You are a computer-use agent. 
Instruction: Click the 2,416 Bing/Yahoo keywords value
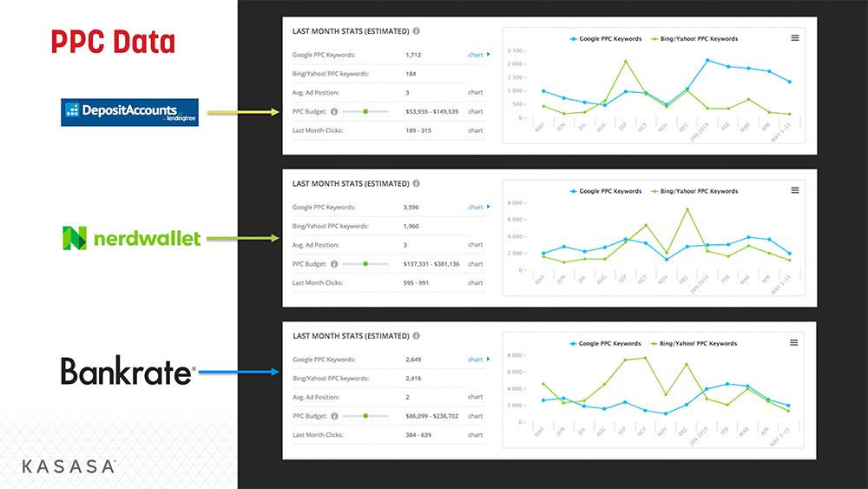(x=413, y=378)
